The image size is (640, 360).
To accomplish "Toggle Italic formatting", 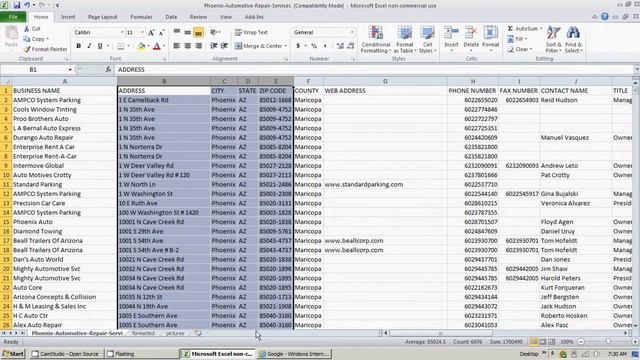I will pos(89,46).
